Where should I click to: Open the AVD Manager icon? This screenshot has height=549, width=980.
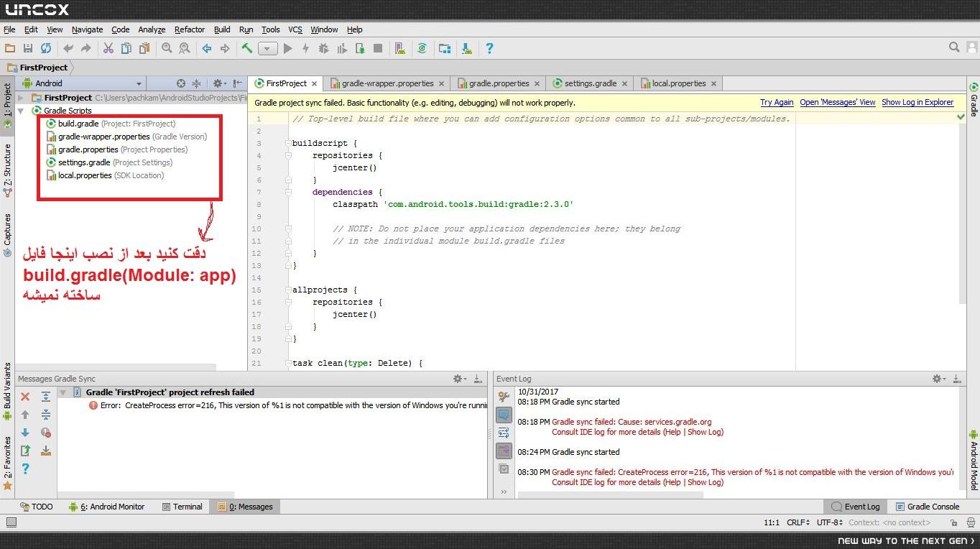(400, 48)
